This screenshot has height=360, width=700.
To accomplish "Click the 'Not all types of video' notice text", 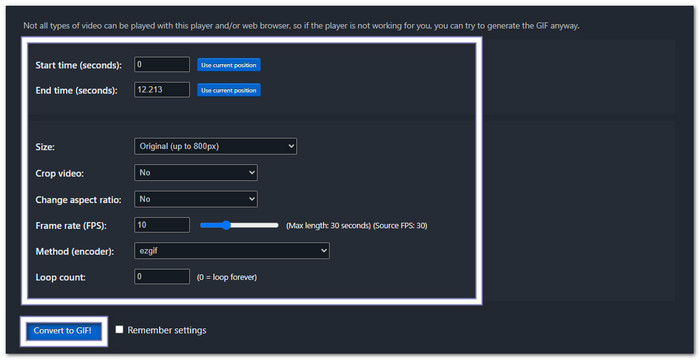I will point(301,25).
